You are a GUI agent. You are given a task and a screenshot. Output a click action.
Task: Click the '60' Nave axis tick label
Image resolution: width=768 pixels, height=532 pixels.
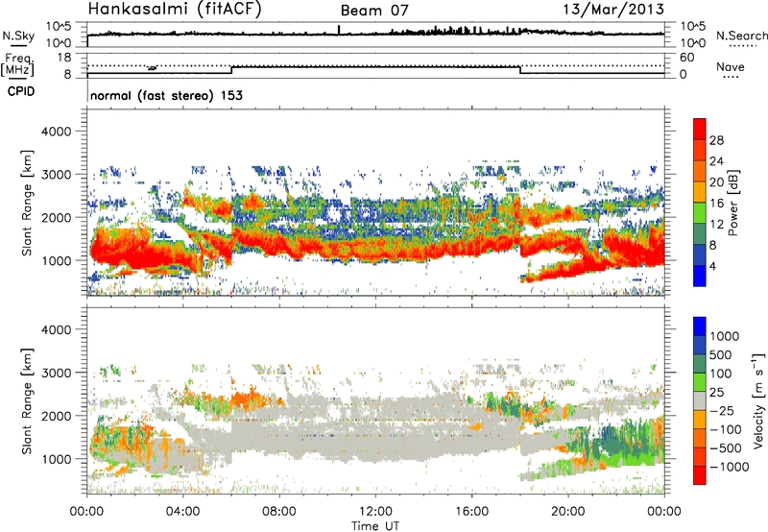point(686,58)
